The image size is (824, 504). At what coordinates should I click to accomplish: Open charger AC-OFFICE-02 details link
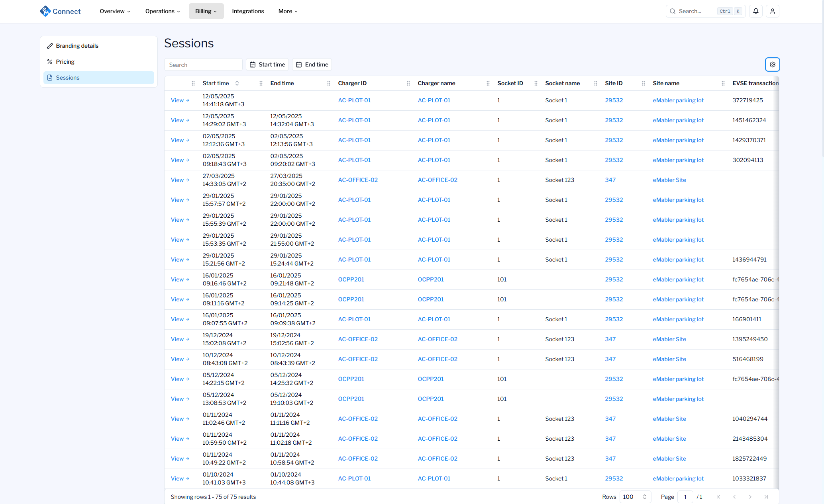tap(358, 180)
